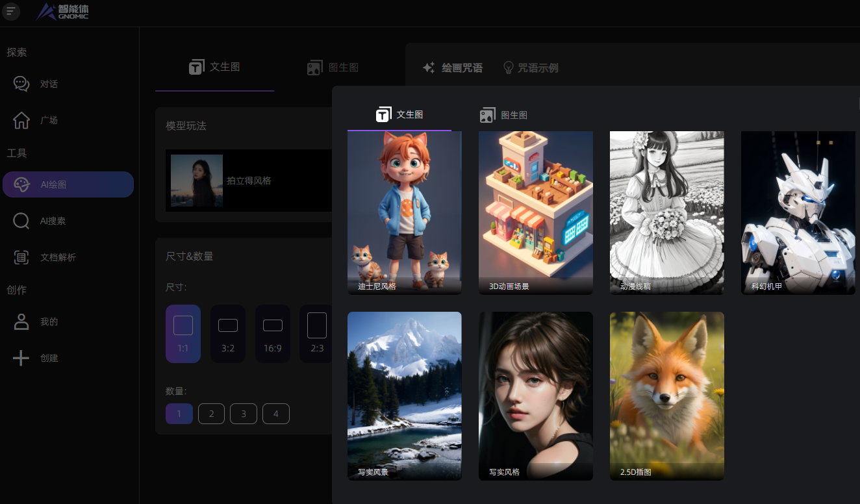Pick the 写实风景 snowy mountain thumbnail
The image size is (860, 504).
click(x=404, y=396)
